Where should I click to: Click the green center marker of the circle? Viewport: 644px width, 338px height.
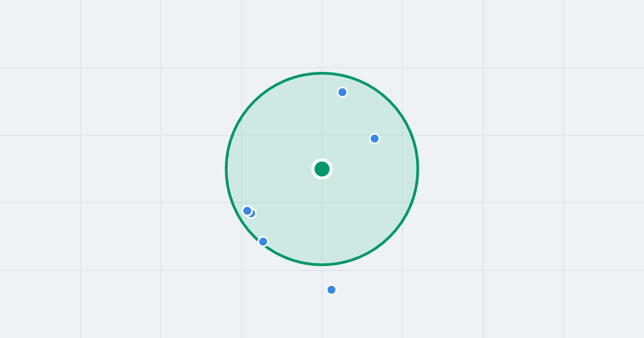point(322,169)
